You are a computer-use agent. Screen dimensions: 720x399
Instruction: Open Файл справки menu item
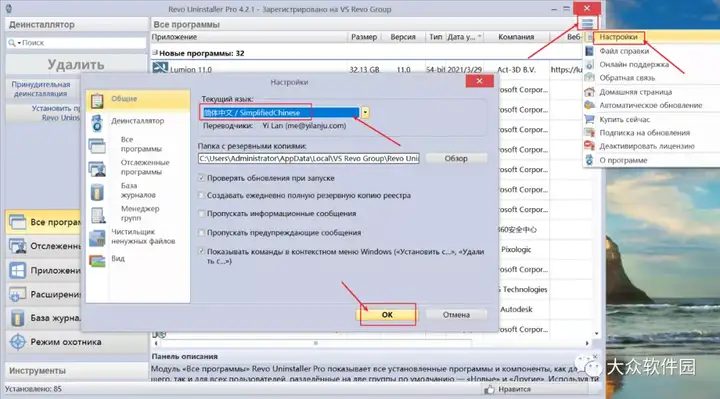[x=624, y=51]
